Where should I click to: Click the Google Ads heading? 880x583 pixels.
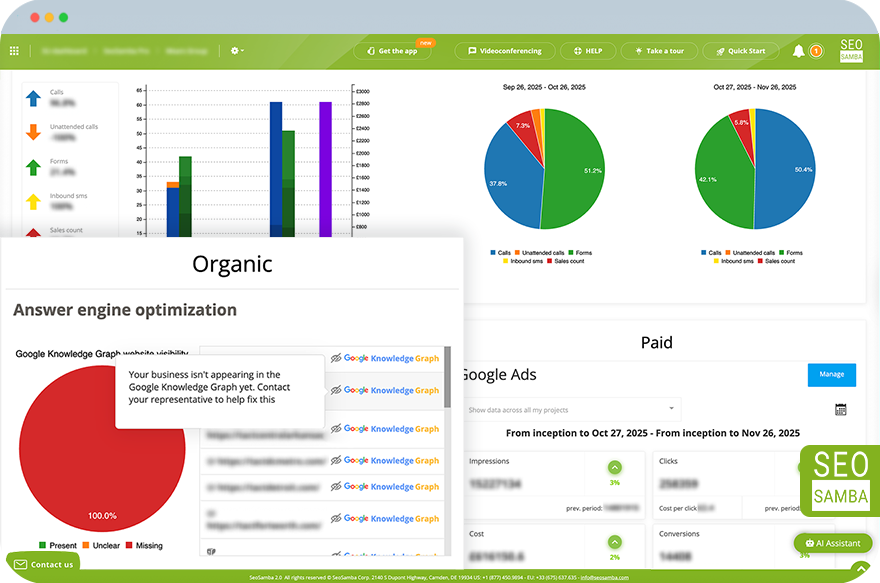click(498, 375)
